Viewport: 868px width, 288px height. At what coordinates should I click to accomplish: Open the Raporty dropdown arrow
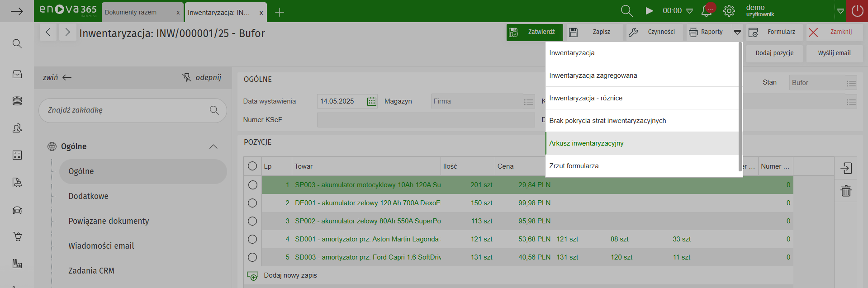[737, 32]
